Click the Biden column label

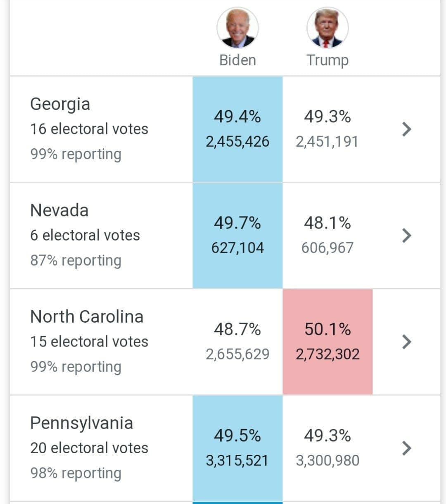237,60
